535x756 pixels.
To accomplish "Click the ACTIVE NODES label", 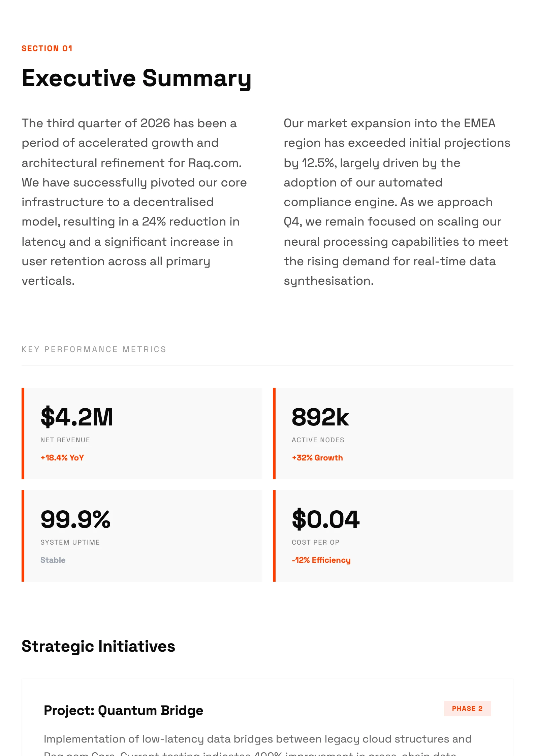I will (x=318, y=440).
